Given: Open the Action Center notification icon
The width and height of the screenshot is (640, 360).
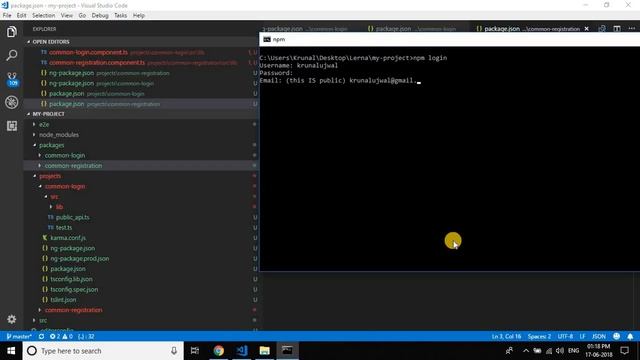Looking at the screenshot, I should click(624, 351).
